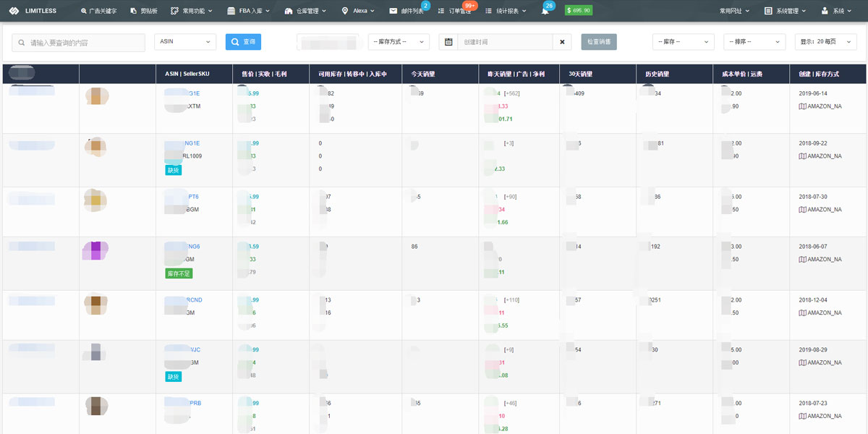The width and height of the screenshot is (868, 434).
Task: Clear the date field with the X icon
Action: pos(562,42)
